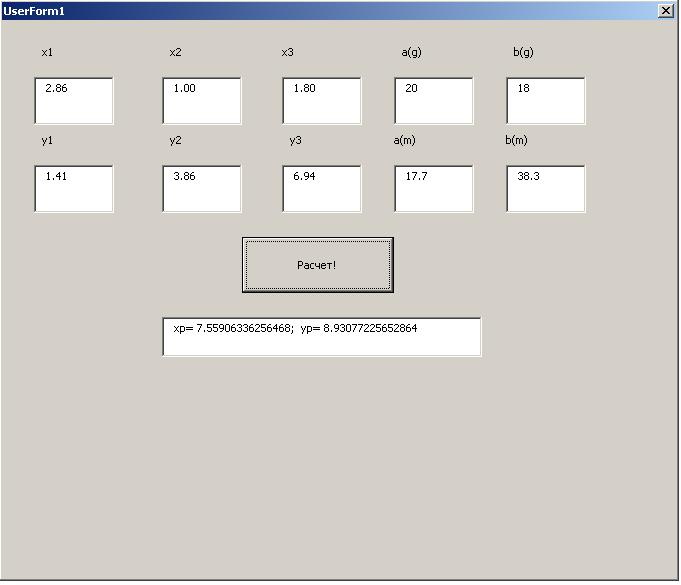Image resolution: width=681 pixels, height=585 pixels.
Task: Click the y1 input showing 1.41
Action: click(x=74, y=189)
